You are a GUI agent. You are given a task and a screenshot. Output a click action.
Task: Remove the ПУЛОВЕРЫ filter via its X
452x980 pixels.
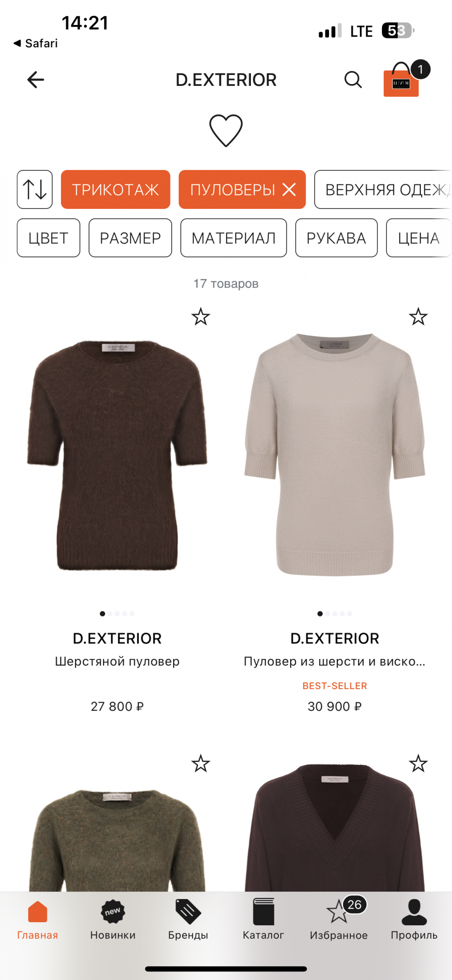point(289,189)
